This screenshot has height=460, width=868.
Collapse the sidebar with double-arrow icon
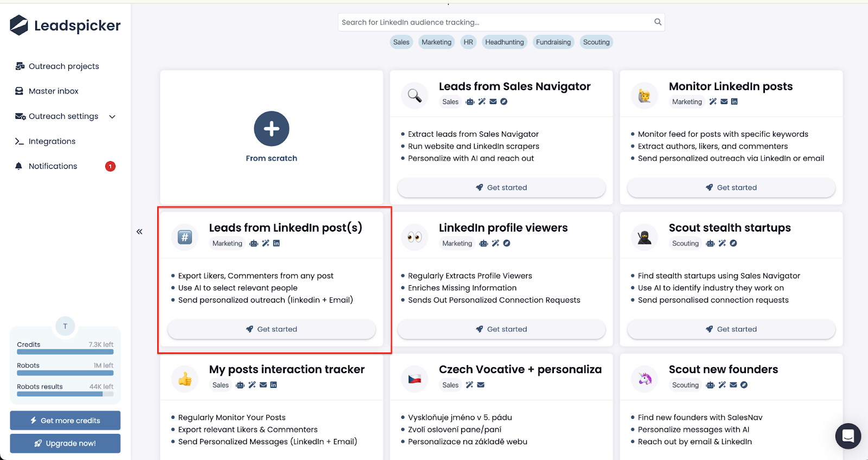coord(139,232)
